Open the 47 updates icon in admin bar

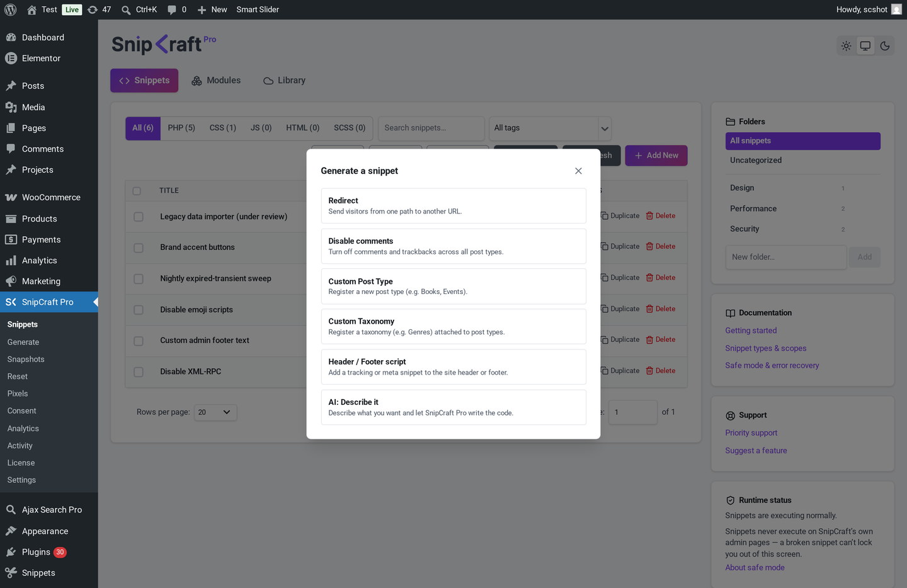[x=100, y=9]
